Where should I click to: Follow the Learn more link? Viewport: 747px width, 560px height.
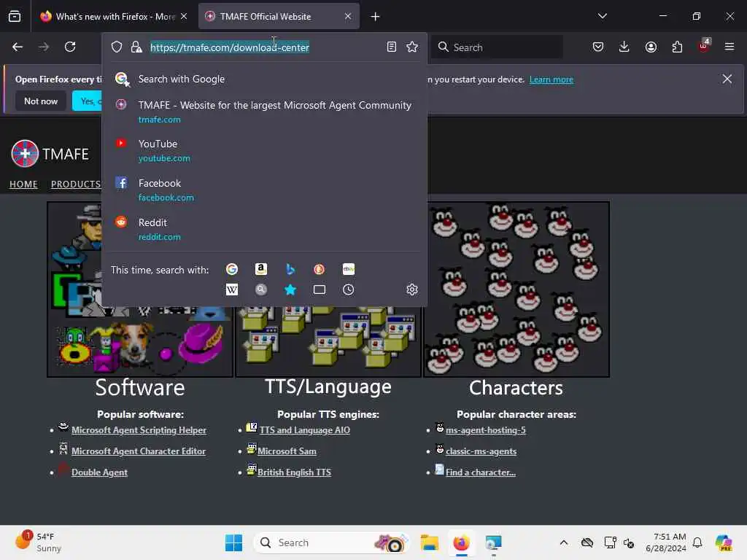[x=551, y=79]
